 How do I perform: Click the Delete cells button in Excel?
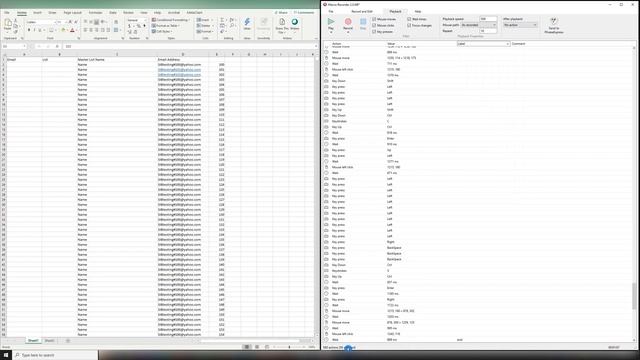[204, 26]
